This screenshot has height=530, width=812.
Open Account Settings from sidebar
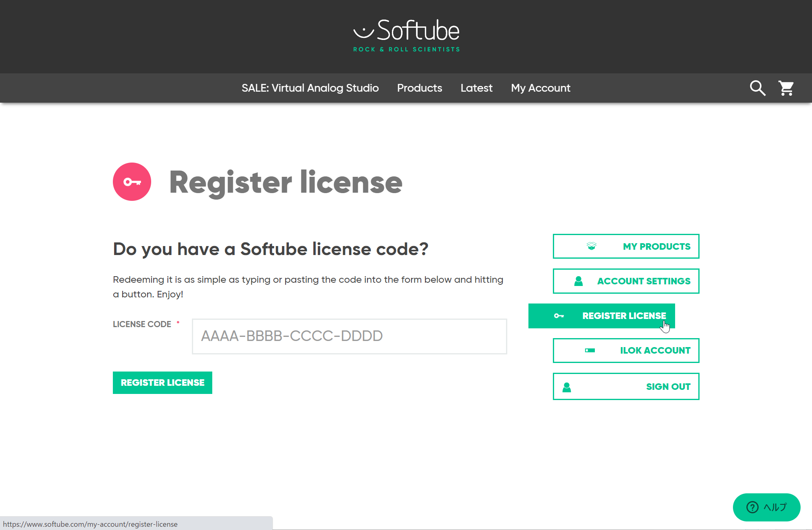pyautogui.click(x=626, y=281)
